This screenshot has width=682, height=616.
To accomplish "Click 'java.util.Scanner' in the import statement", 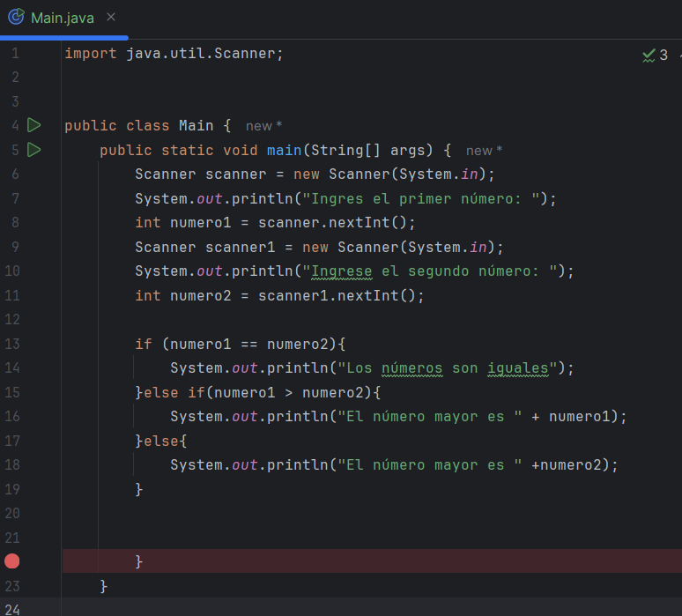I will point(201,54).
